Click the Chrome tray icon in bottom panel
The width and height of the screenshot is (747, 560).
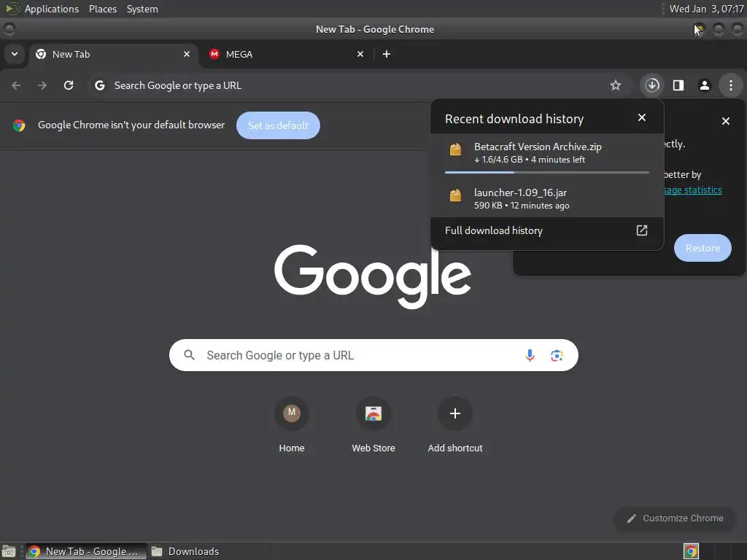691,551
